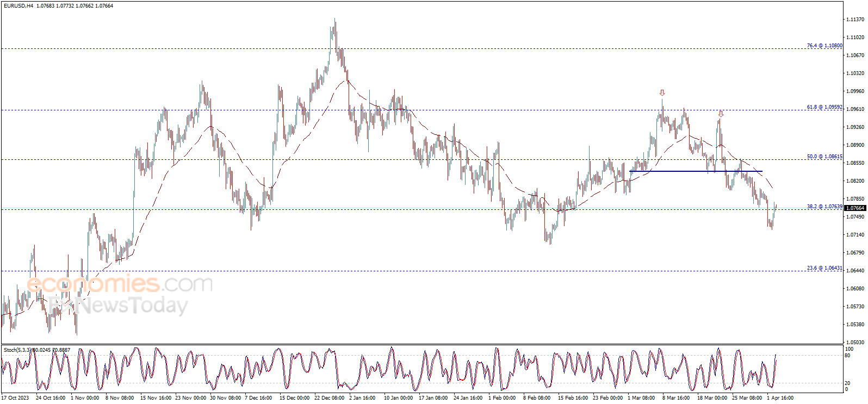The image size is (868, 404).
Task: Click the 1.11370 price axis label
Action: pos(854,20)
